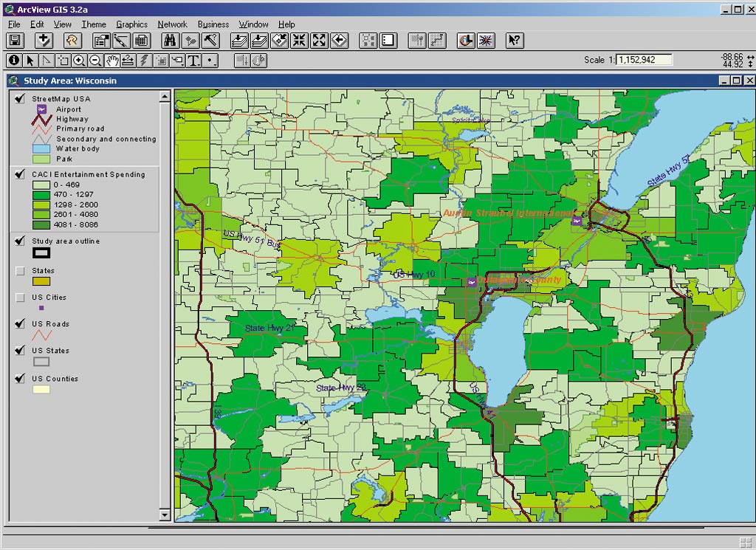Open the Legend Editor icon

pos(122,41)
